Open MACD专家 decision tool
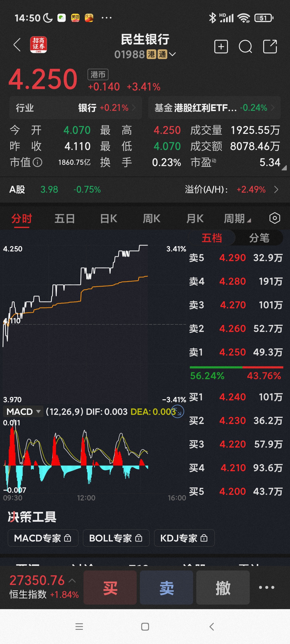The image size is (290, 644). [43, 538]
